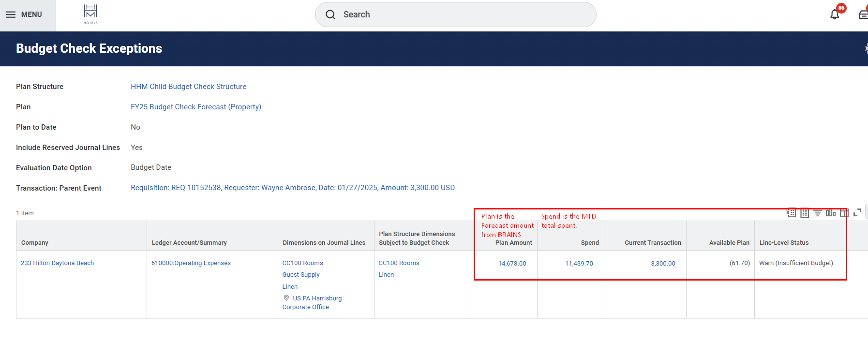Click Transaction: Parent Event label

point(59,188)
